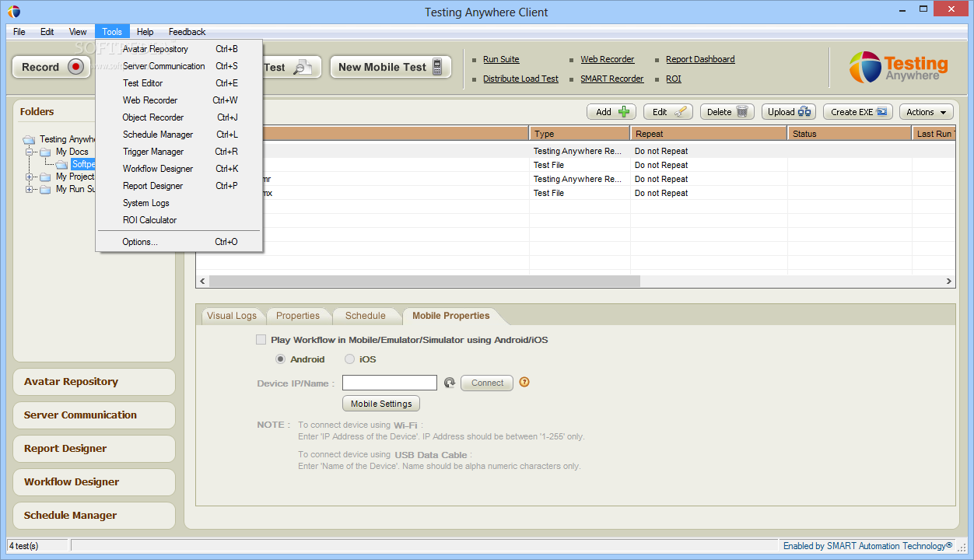
Task: Sort by the Type column header
Action: (580, 134)
